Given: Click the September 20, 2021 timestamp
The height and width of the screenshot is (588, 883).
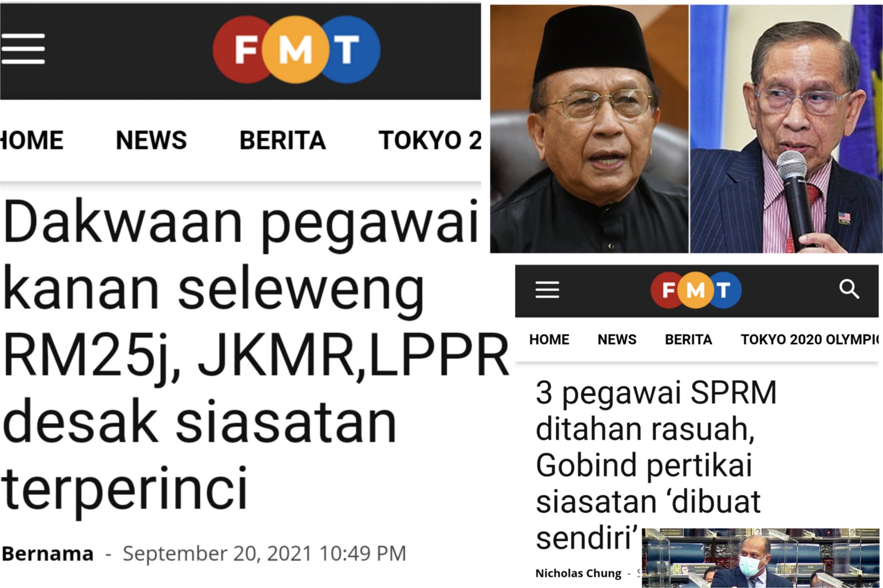Looking at the screenshot, I should tap(265, 554).
